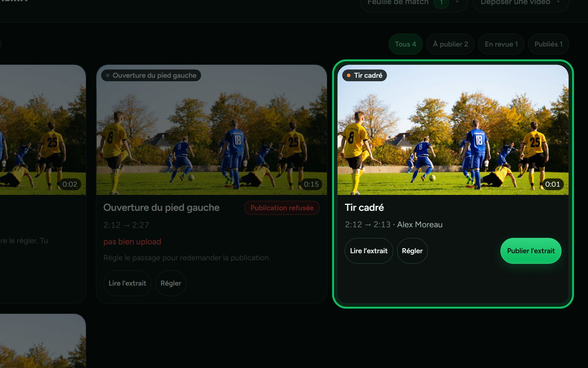Click the Ouverture du pied gauche tag label
The height and width of the screenshot is (368, 588).
151,75
